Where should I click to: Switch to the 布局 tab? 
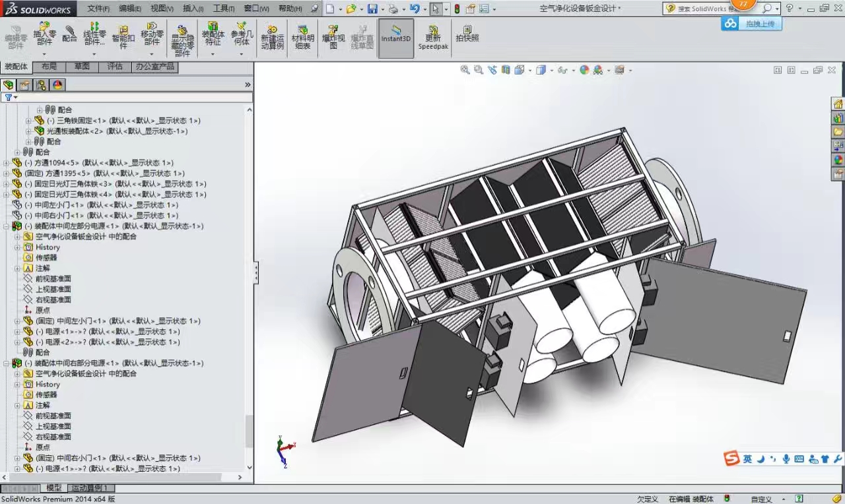[49, 67]
